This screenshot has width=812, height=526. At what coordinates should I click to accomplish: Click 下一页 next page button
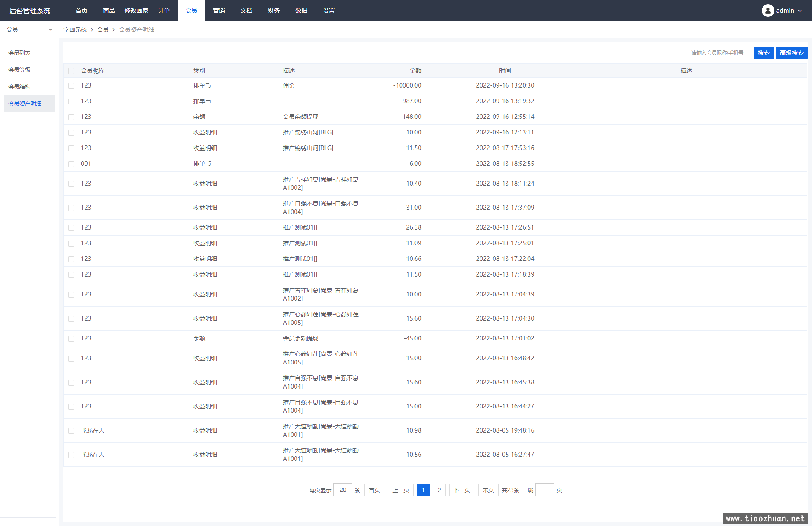461,490
